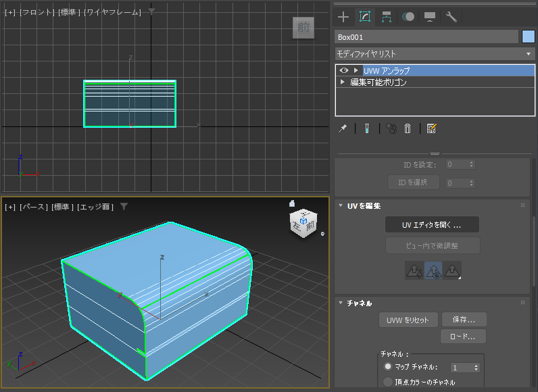The height and width of the screenshot is (392, 538).
Task: Click the ViewCube in perspective viewport
Action: pyautogui.click(x=303, y=223)
